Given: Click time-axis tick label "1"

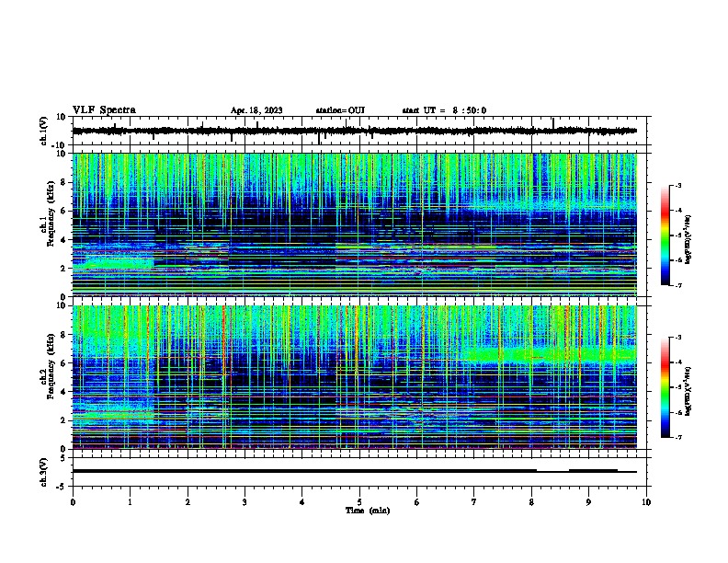Looking at the screenshot, I should tap(130, 502).
